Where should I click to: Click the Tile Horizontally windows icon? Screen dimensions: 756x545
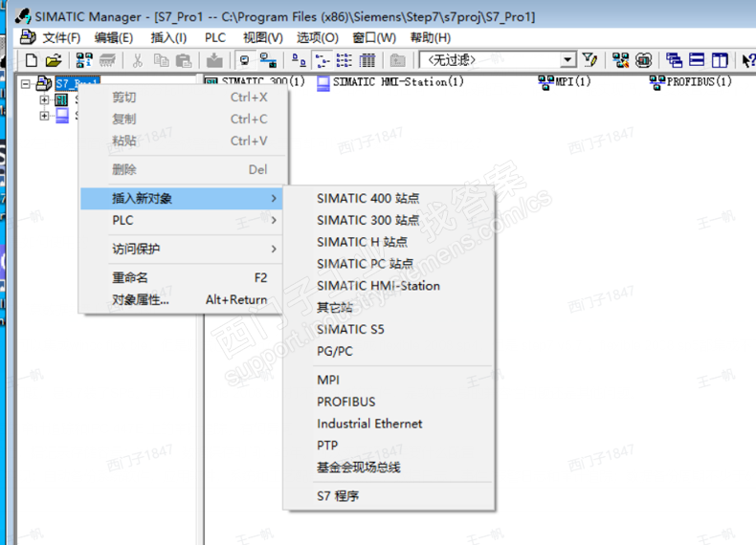(x=697, y=60)
